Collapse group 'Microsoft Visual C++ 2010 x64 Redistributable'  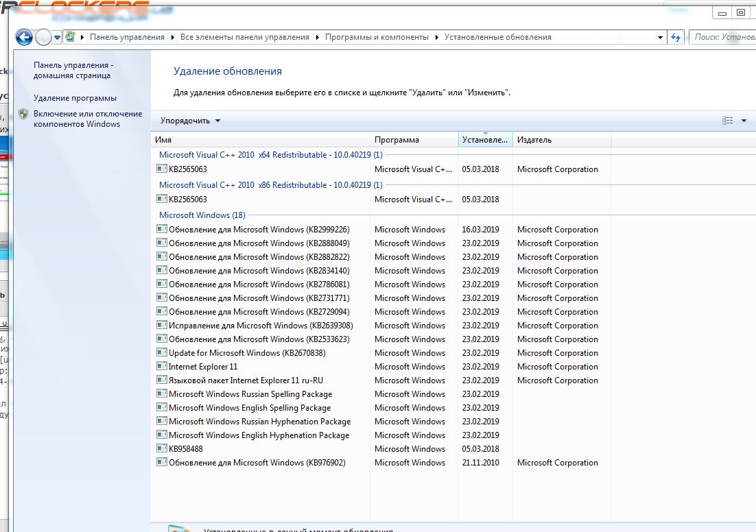(270, 155)
